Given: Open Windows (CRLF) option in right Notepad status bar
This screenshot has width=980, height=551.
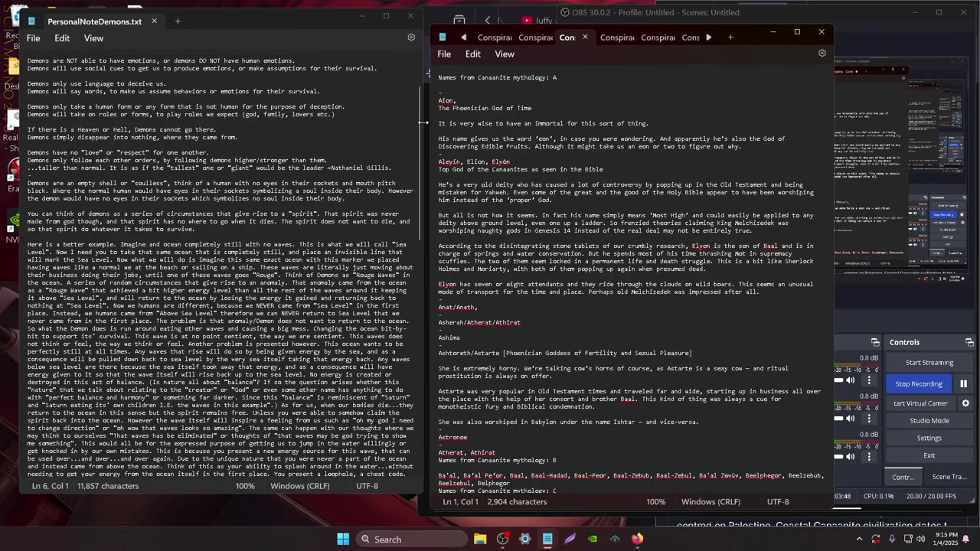Looking at the screenshot, I should (x=710, y=502).
